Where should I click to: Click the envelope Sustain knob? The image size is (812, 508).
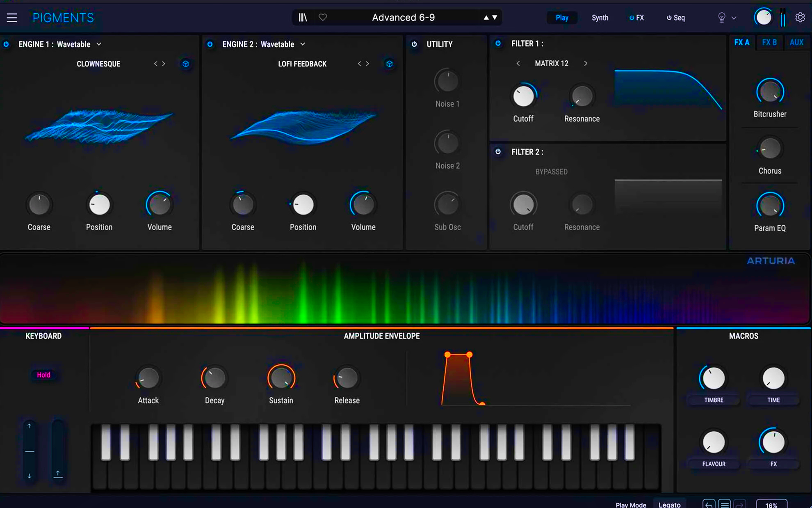pyautogui.click(x=281, y=378)
